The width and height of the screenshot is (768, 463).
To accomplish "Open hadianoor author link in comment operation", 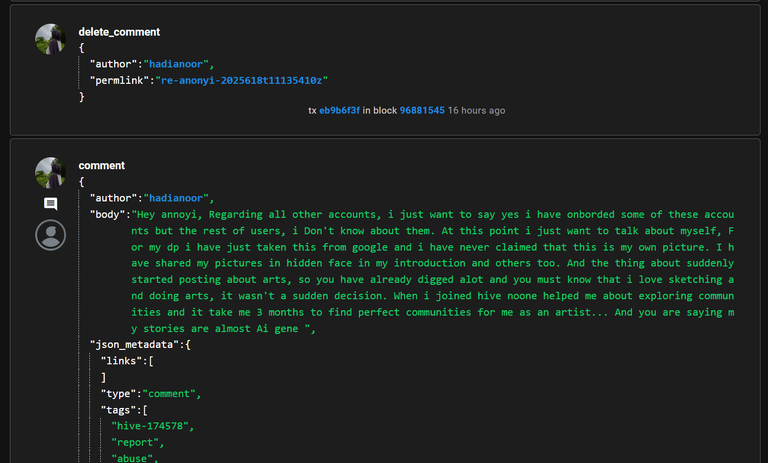I will click(176, 198).
